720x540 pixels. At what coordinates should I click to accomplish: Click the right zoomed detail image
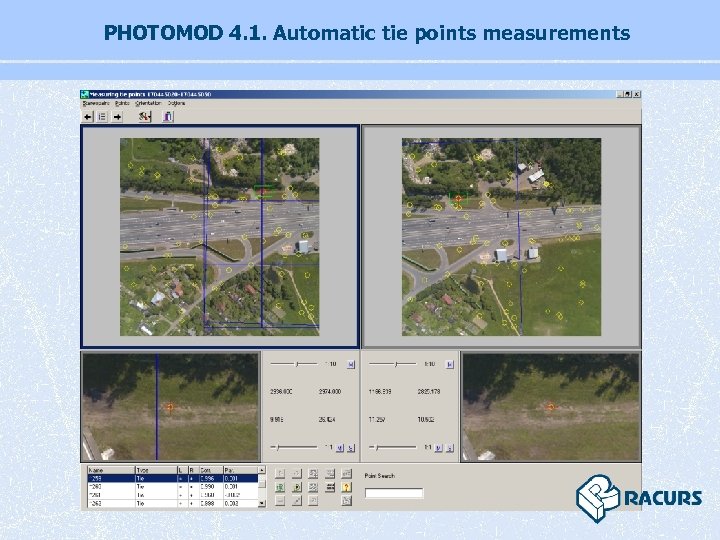coord(551,407)
